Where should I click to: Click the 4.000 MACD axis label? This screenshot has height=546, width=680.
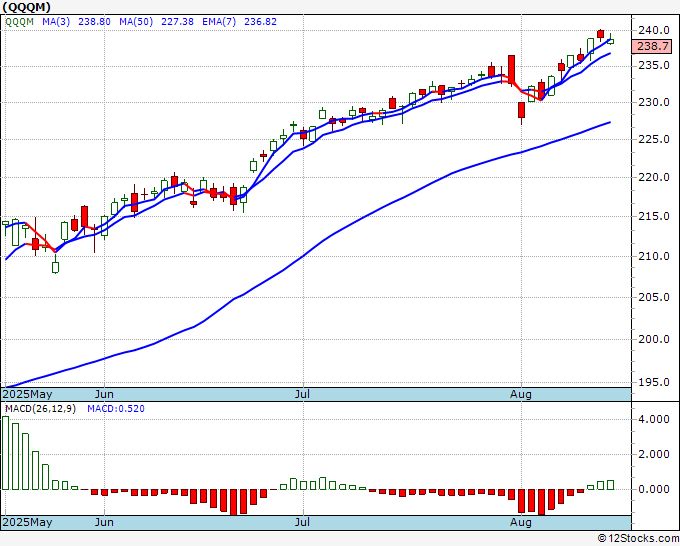click(654, 419)
